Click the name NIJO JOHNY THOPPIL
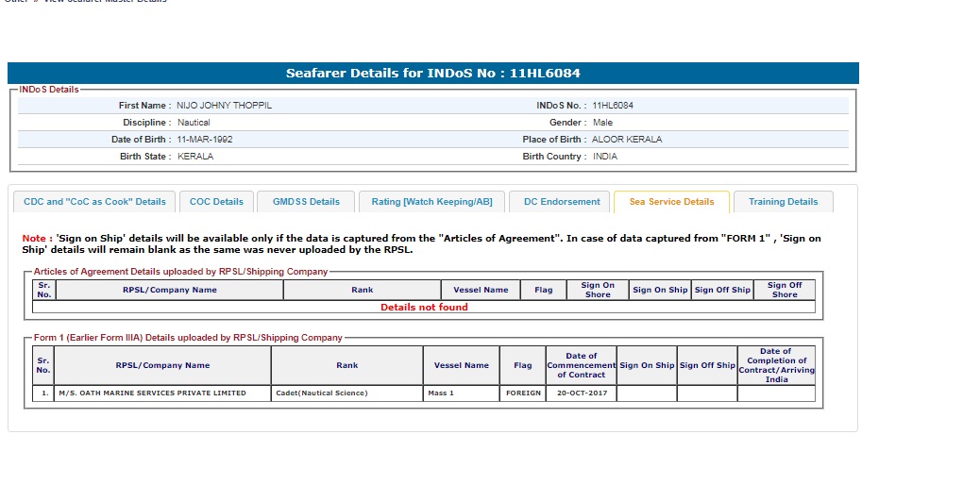 (224, 106)
